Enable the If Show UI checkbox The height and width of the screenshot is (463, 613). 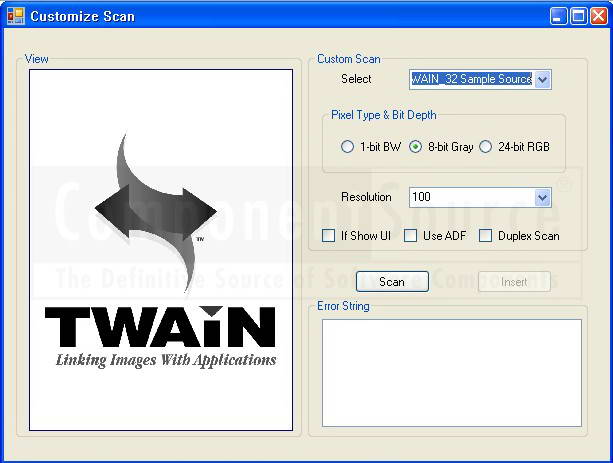[328, 236]
